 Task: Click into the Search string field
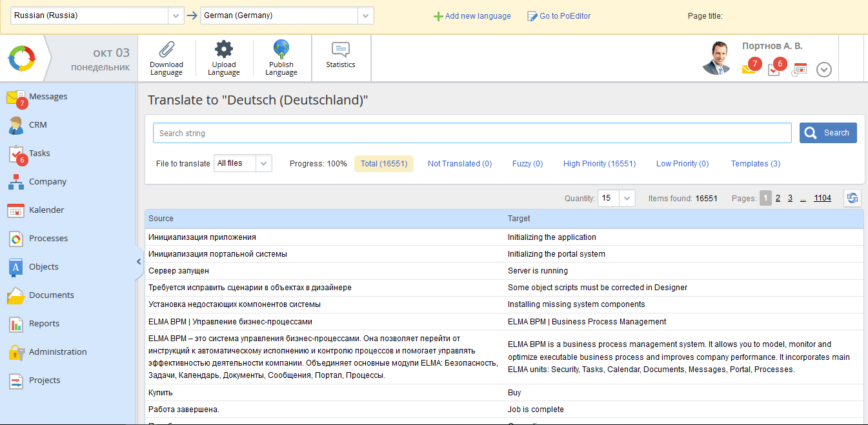click(x=471, y=133)
